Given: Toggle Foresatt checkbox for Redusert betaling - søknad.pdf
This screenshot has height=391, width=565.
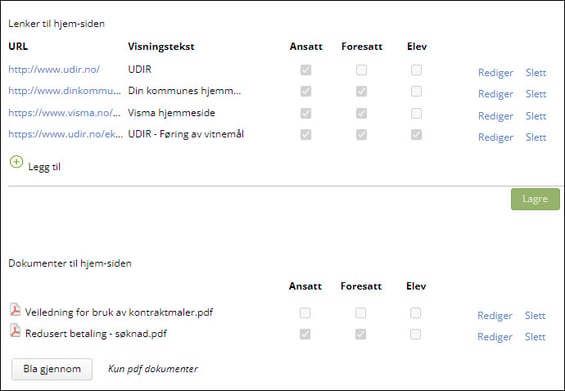Looking at the screenshot, I should pos(361,334).
